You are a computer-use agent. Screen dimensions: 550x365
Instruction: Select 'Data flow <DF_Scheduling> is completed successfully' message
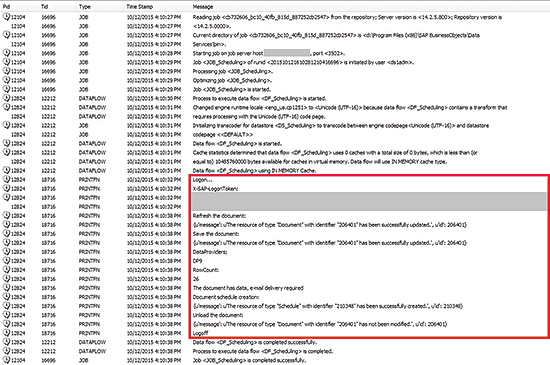tap(255, 342)
